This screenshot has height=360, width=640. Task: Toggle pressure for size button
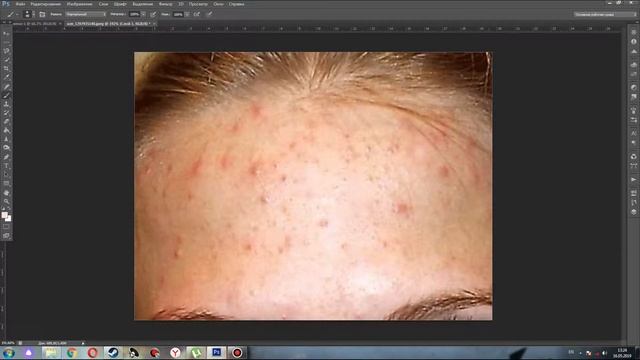tap(209, 14)
